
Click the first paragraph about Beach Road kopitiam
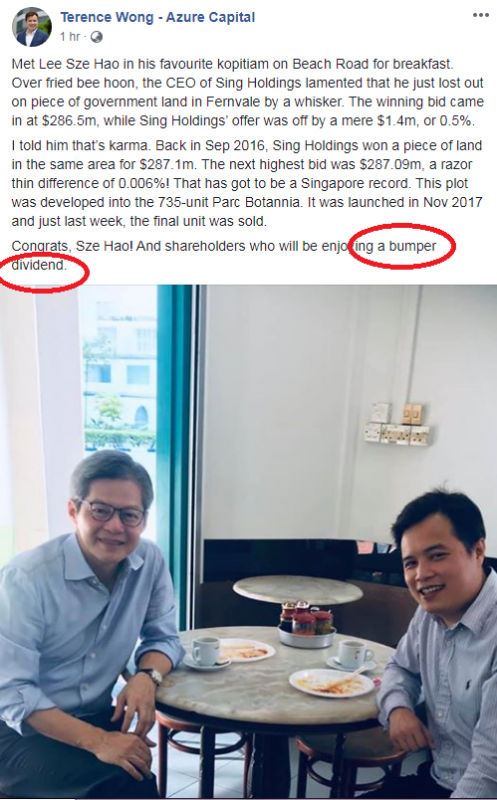(247, 92)
